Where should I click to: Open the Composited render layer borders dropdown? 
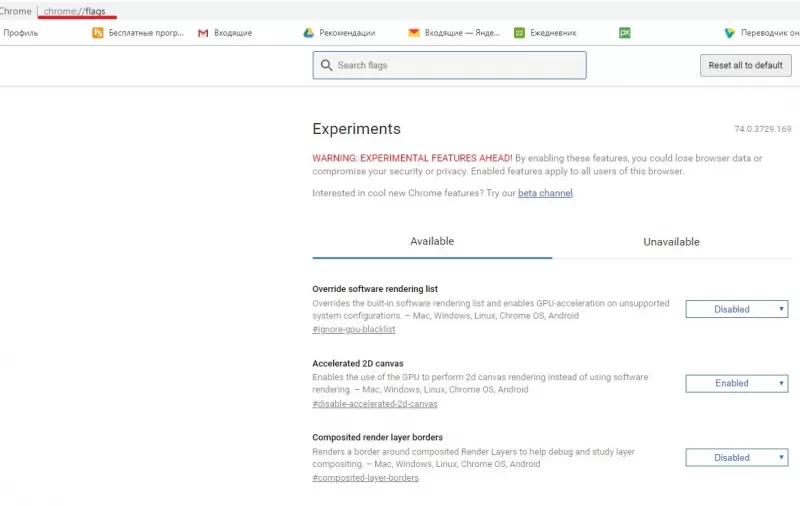point(736,458)
